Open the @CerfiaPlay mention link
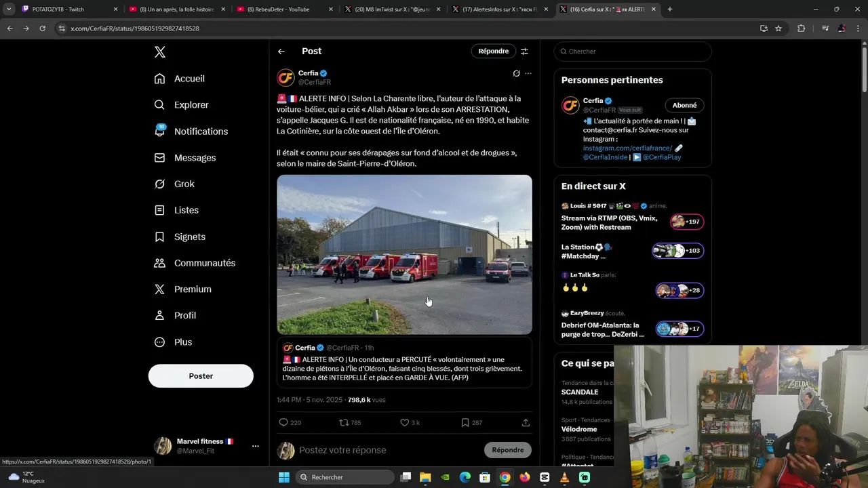 pyautogui.click(x=662, y=157)
